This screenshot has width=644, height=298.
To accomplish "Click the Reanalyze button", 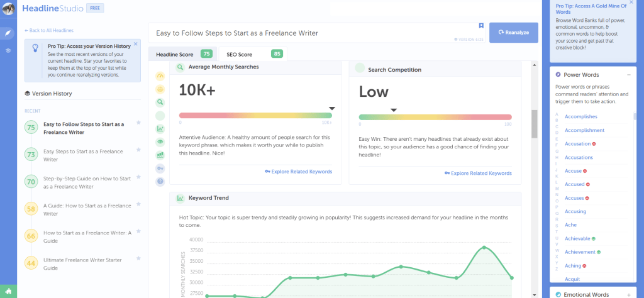I will 513,32.
